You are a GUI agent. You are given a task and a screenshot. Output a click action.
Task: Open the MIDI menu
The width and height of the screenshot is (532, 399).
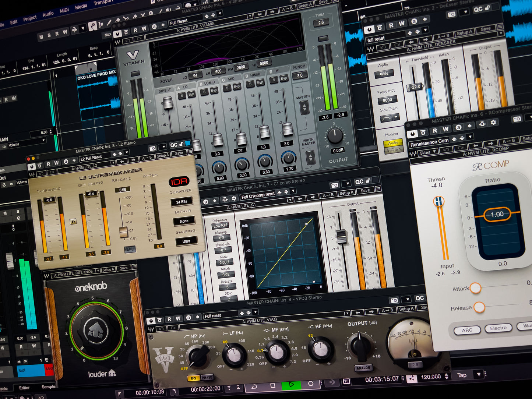tap(64, 10)
